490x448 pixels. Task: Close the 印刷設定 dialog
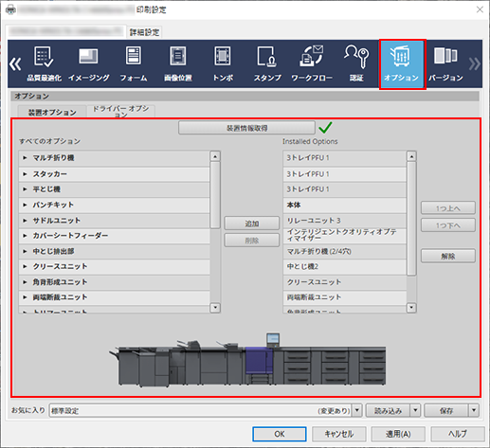[480, 9]
